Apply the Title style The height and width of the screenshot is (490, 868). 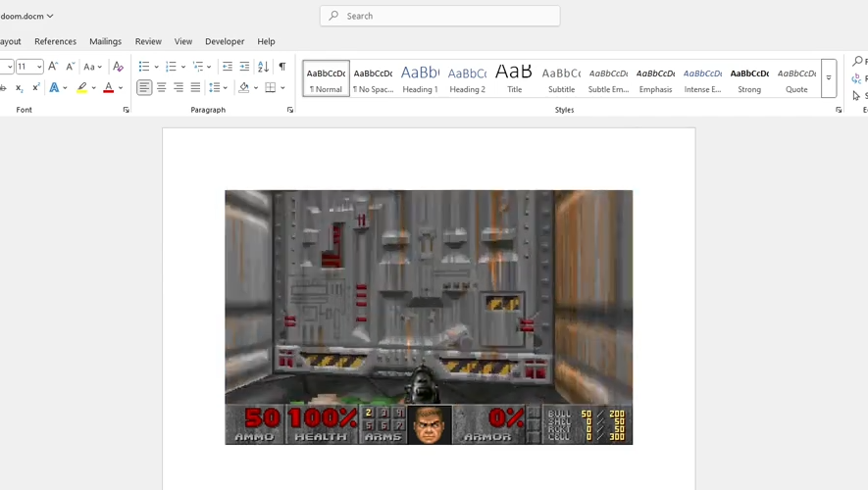pos(514,78)
